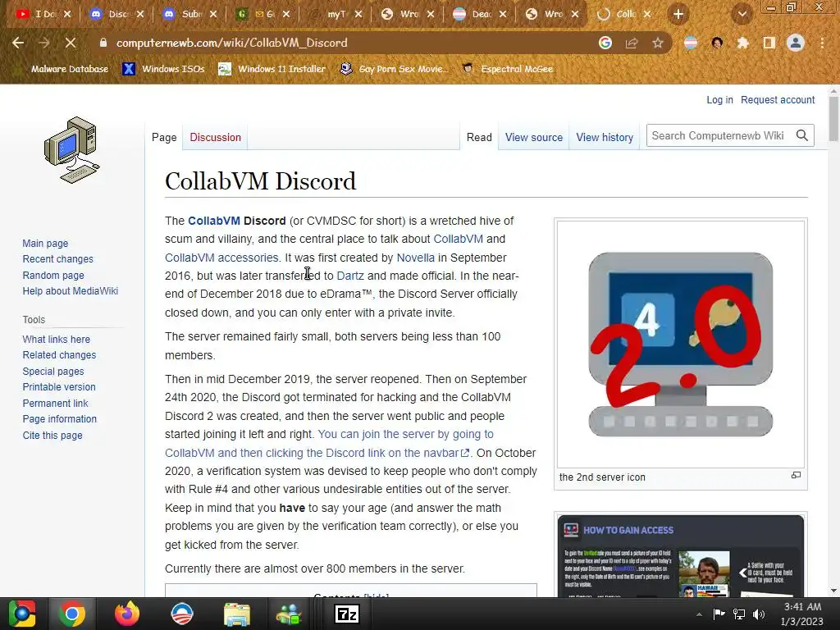Open the Chrome three-dot menu
Screen dimensions: 840x630
[x=822, y=43]
